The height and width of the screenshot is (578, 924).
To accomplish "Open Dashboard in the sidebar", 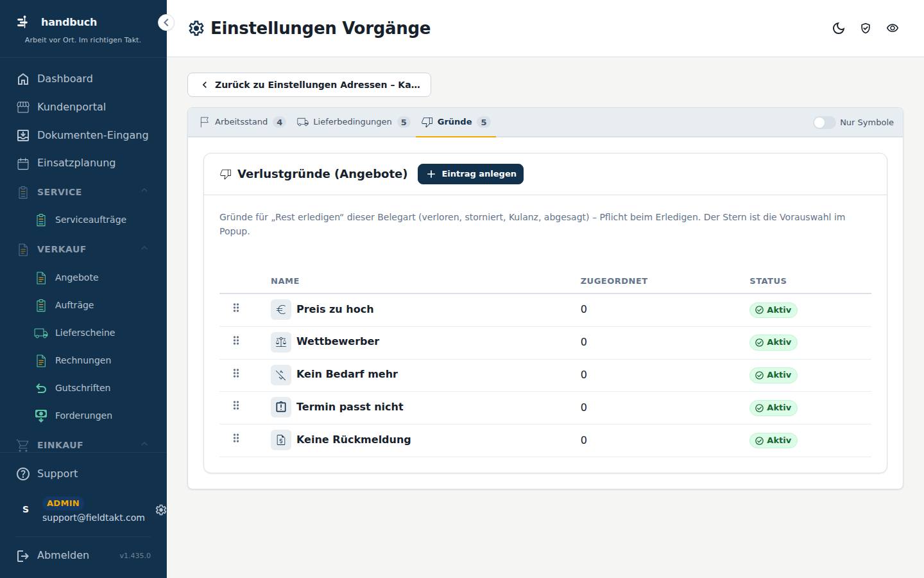I will click(x=83, y=79).
